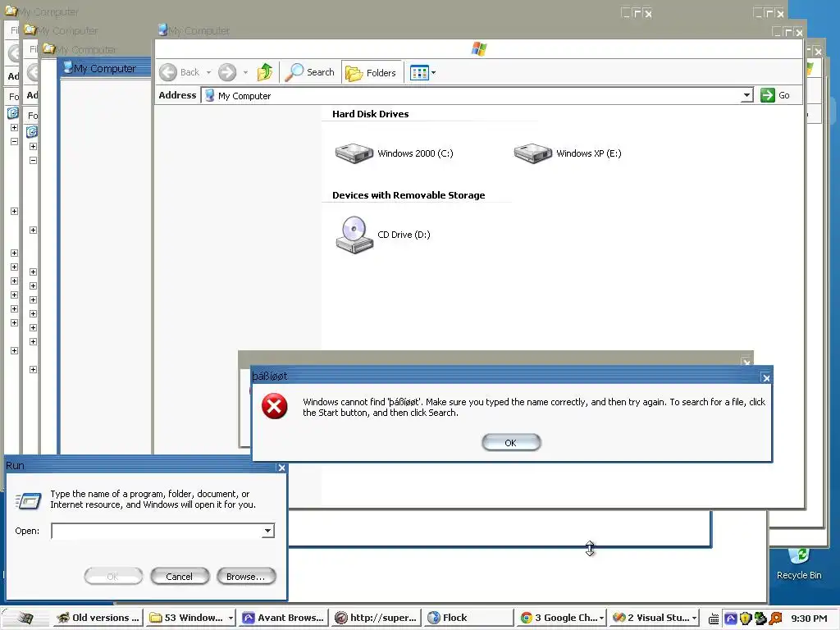Screen dimensions: 840x630
Task: Open the Views dropdown arrow
Action: pos(433,72)
